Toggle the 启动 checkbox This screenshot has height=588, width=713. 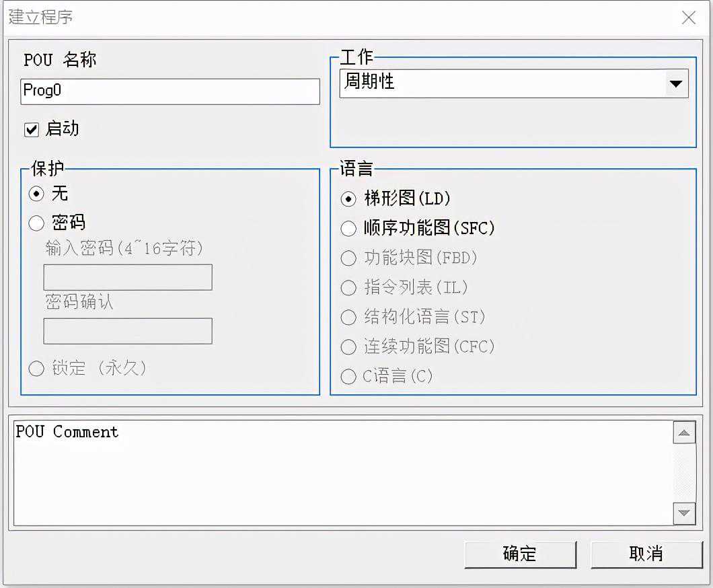(32, 130)
